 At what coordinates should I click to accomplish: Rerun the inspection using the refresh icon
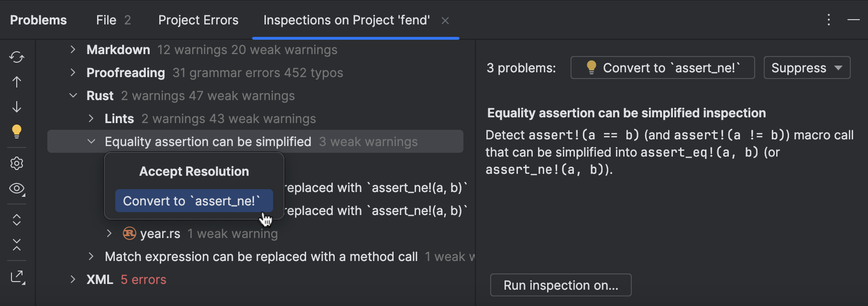coord(17,57)
